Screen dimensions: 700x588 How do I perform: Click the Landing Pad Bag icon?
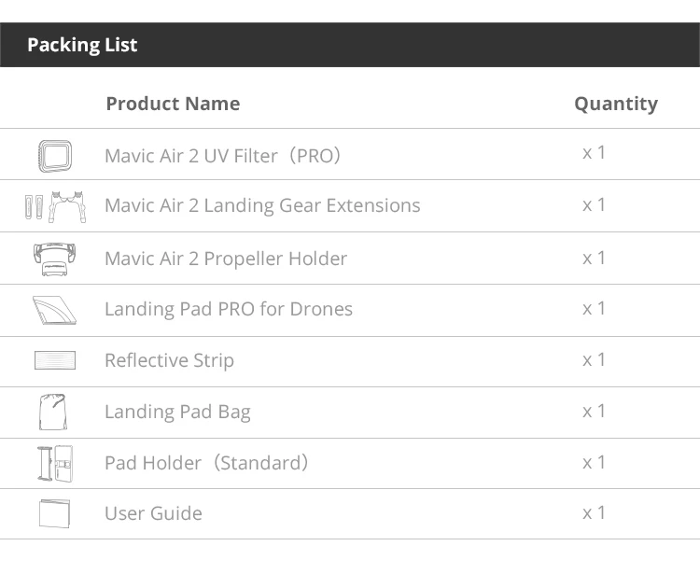(x=54, y=412)
